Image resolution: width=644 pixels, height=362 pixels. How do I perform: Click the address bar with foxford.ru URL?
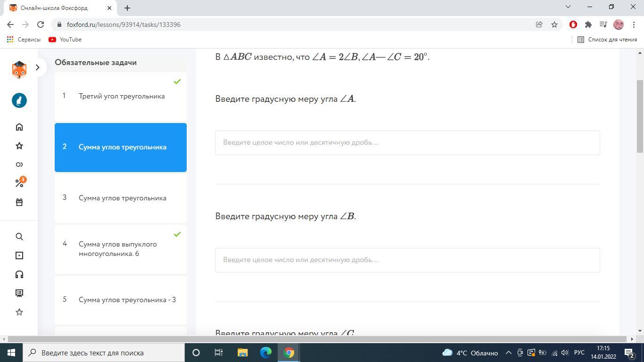[x=292, y=25]
